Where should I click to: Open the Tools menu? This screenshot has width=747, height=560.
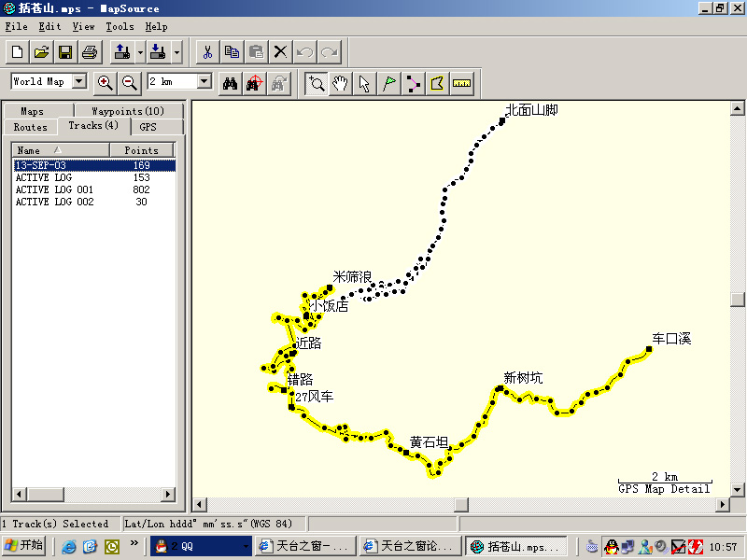point(120,27)
